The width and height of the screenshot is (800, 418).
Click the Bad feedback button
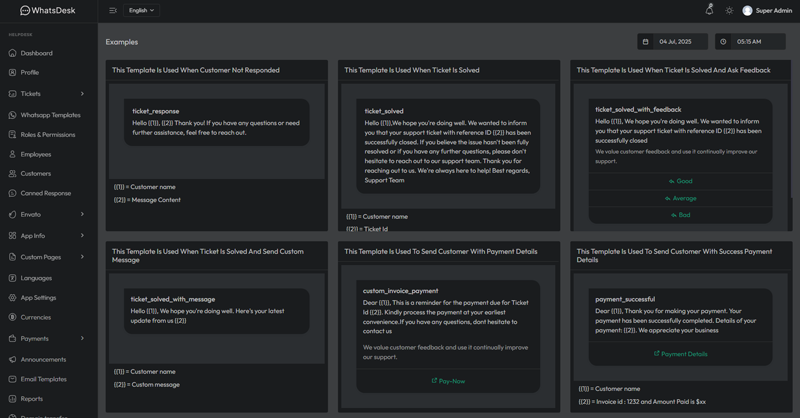click(x=680, y=215)
